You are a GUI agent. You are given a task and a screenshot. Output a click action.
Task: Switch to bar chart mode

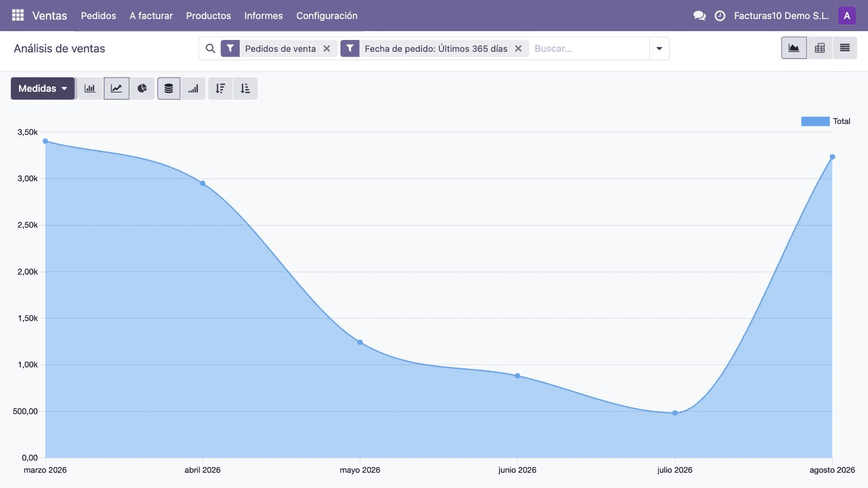tap(90, 89)
